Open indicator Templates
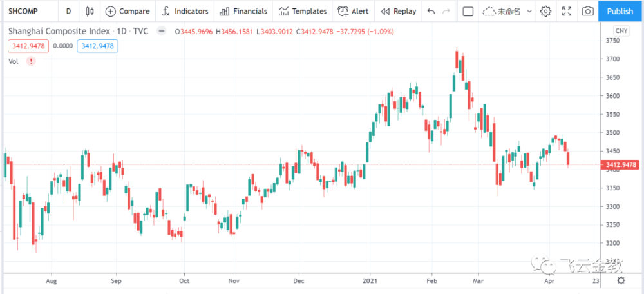The image size is (644, 294). [302, 11]
